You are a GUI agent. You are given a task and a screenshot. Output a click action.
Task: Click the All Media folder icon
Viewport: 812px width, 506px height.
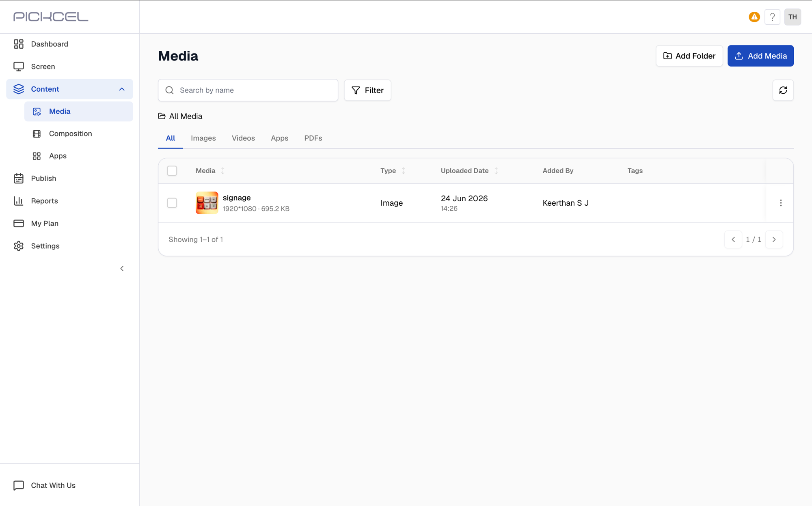[x=162, y=116]
